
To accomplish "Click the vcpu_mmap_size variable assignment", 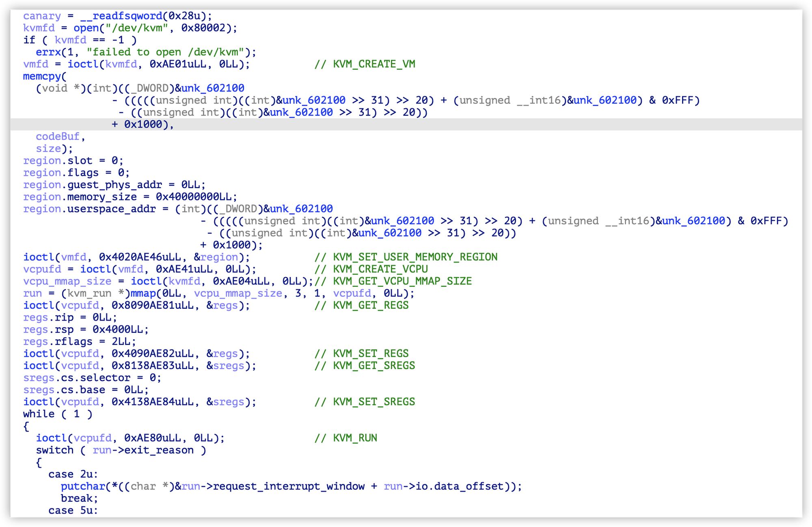I will click(x=67, y=281).
